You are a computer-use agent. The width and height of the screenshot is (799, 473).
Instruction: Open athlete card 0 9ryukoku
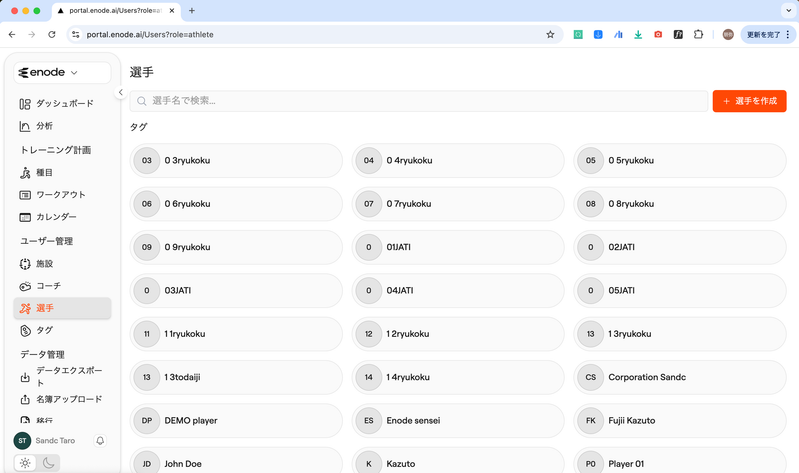236,247
